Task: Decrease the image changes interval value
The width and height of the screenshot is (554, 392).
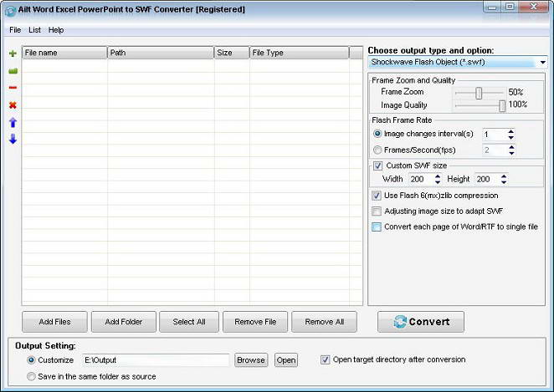Action: [x=510, y=137]
